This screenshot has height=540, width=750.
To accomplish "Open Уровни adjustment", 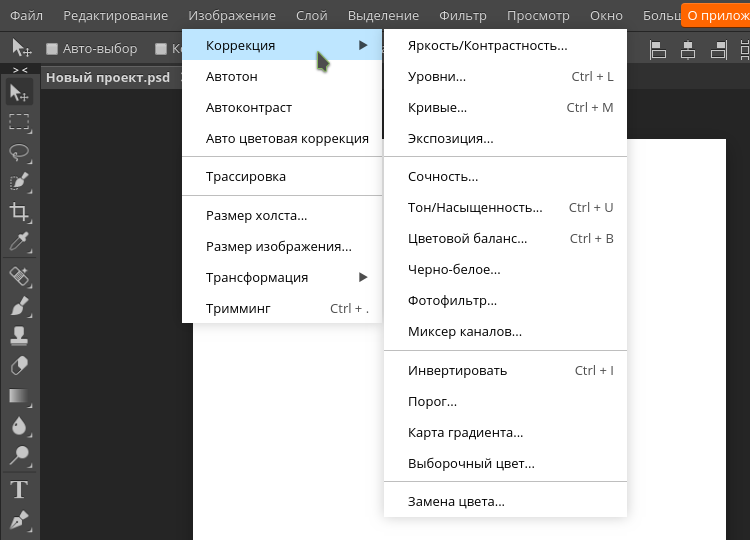I will (505, 77).
